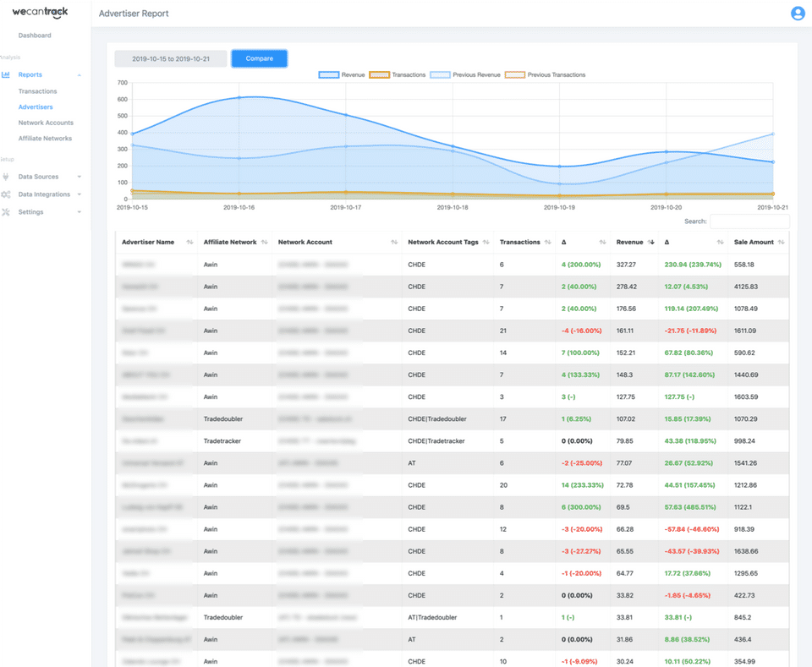Click transactions delta -4 (-16.00%)
Image resolution: width=812 pixels, height=667 pixels.
(x=581, y=331)
